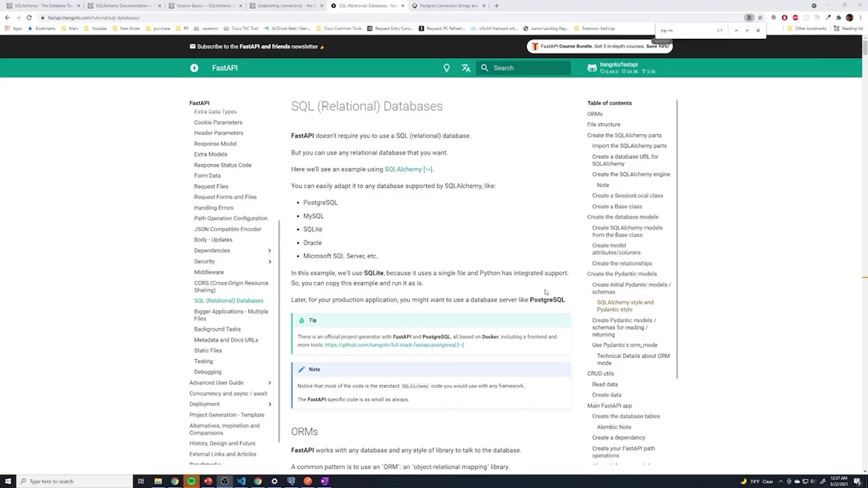Open the language translation selector icon
The image size is (868, 488).
point(466,68)
